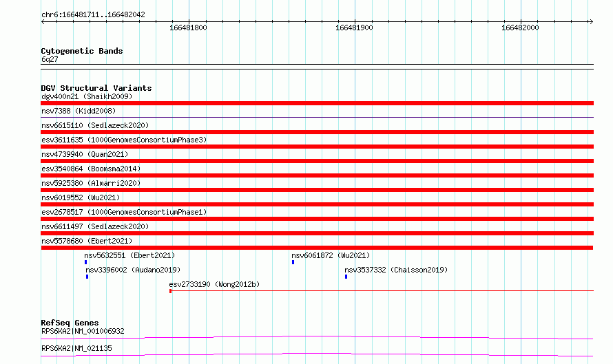Viewport: 613px width, 364px height.
Task: Click ruler tick labeled 166481800
Action: click(x=188, y=28)
